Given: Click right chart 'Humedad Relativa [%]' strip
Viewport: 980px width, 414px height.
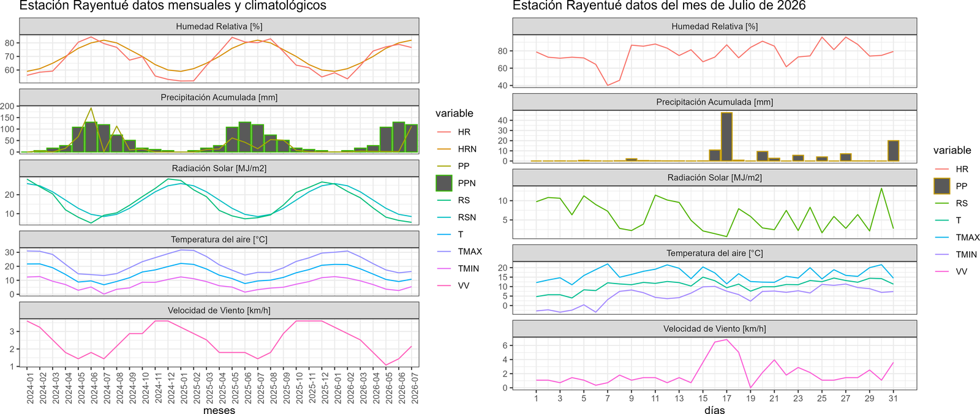Looking at the screenshot, I should click(x=715, y=26).
